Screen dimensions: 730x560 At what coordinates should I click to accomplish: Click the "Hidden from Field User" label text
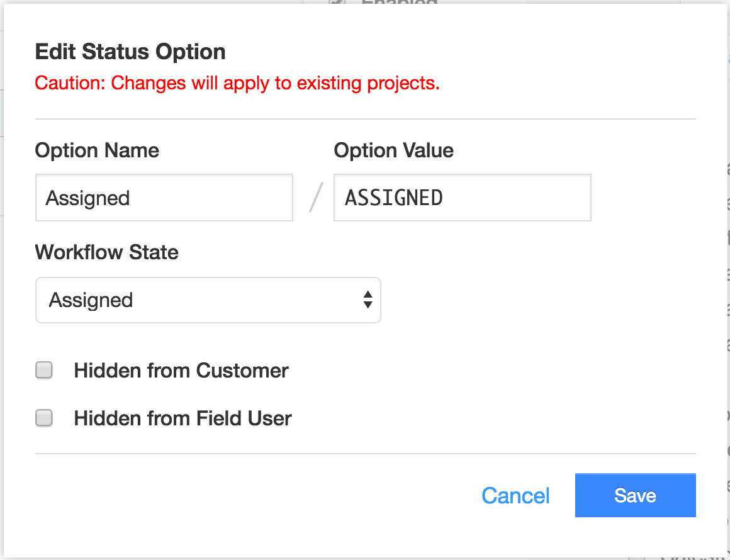point(182,418)
